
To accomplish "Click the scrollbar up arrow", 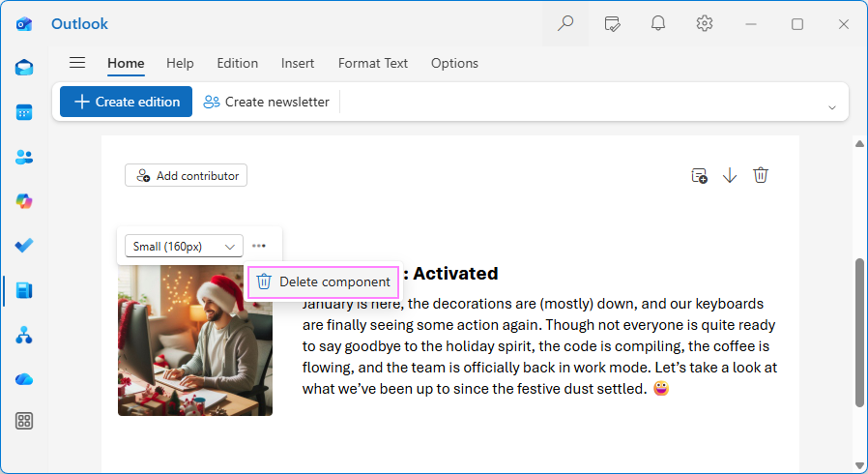I will point(859,144).
